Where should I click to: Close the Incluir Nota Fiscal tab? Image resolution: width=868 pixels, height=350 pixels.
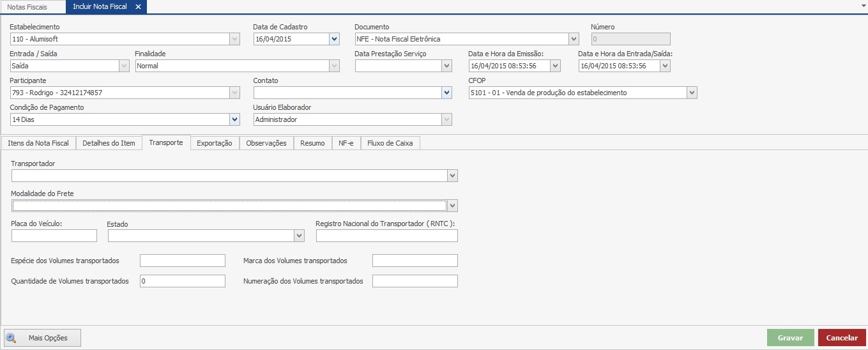pos(138,7)
